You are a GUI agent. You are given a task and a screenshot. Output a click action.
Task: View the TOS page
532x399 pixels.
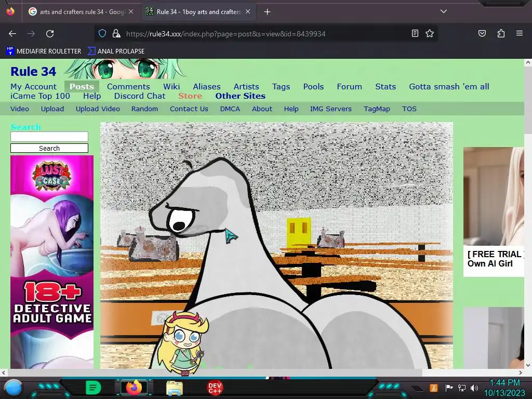point(409,109)
